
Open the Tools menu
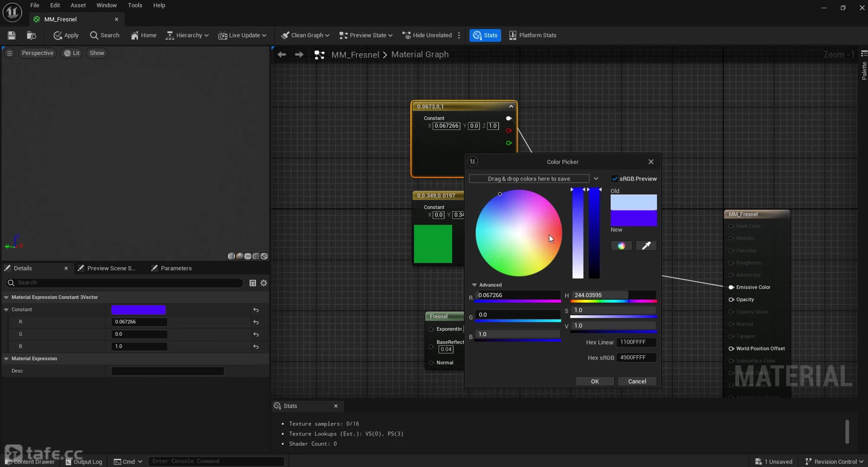[135, 5]
